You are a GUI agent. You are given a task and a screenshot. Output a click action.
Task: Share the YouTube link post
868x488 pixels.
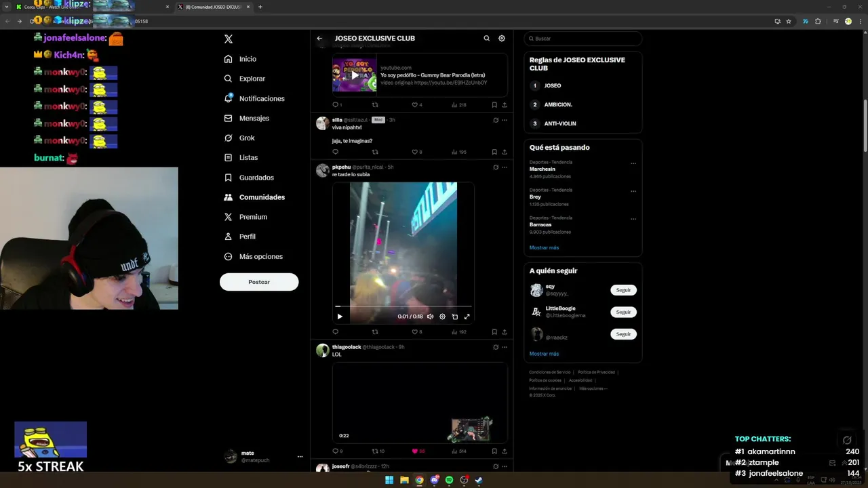(x=505, y=105)
